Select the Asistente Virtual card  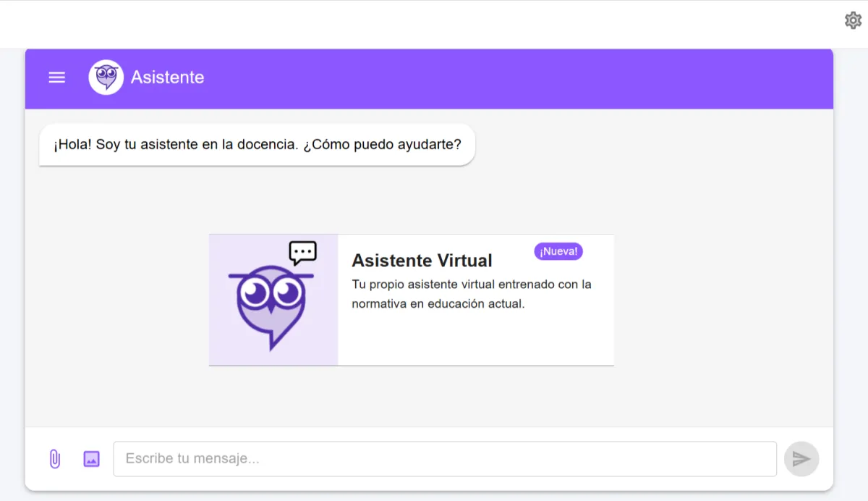411,300
